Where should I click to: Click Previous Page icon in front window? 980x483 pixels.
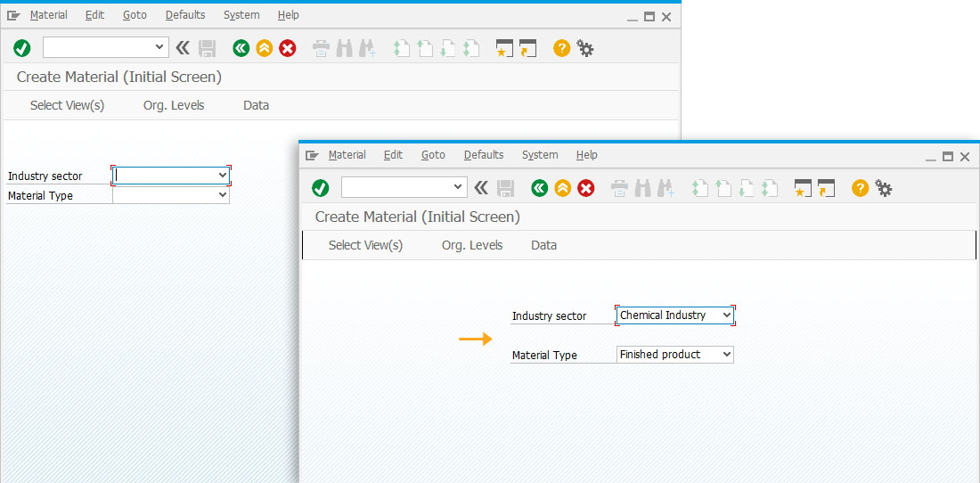723,189
